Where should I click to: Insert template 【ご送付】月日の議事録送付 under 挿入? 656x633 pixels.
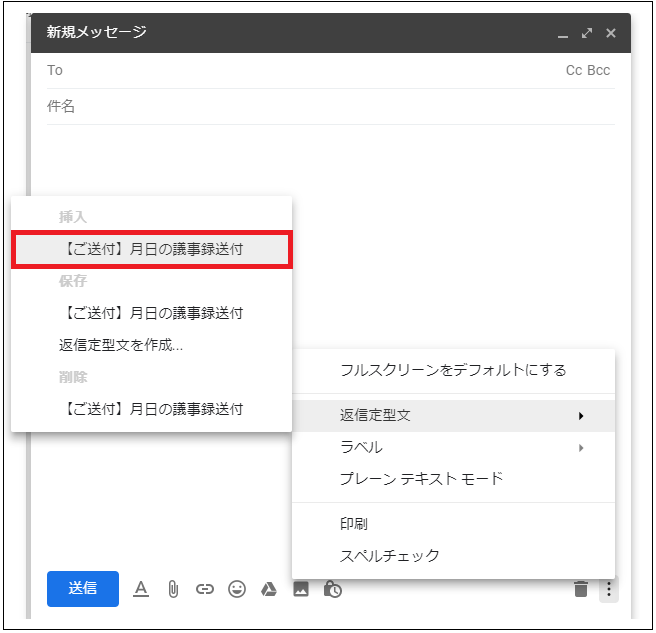151,249
